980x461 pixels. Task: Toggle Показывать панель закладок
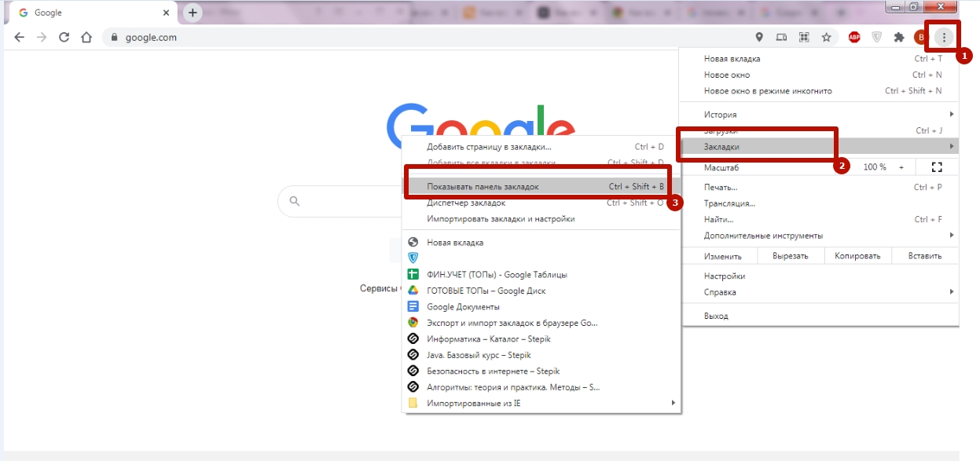coord(541,187)
